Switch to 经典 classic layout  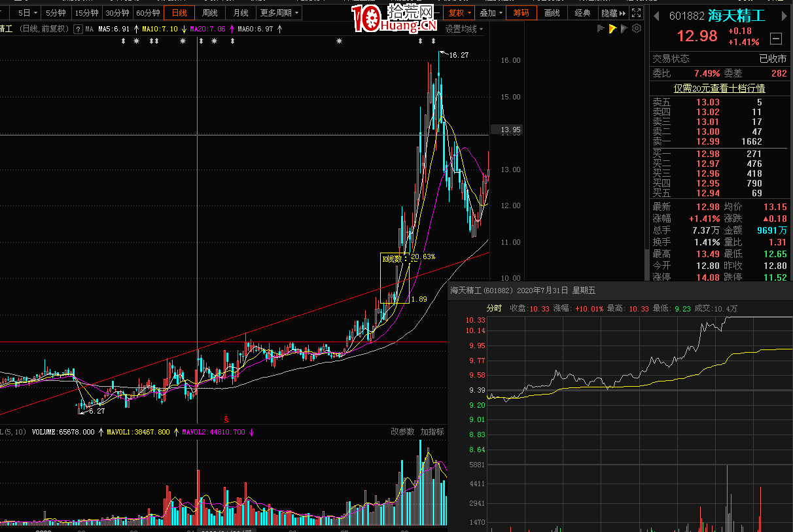[x=582, y=13]
